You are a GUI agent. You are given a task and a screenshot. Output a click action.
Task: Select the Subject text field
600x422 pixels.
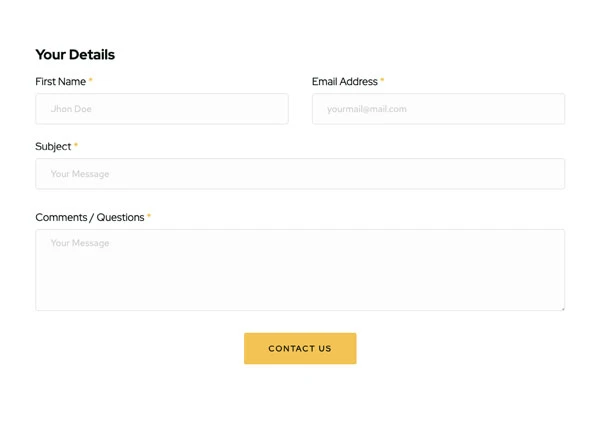pyautogui.click(x=300, y=174)
